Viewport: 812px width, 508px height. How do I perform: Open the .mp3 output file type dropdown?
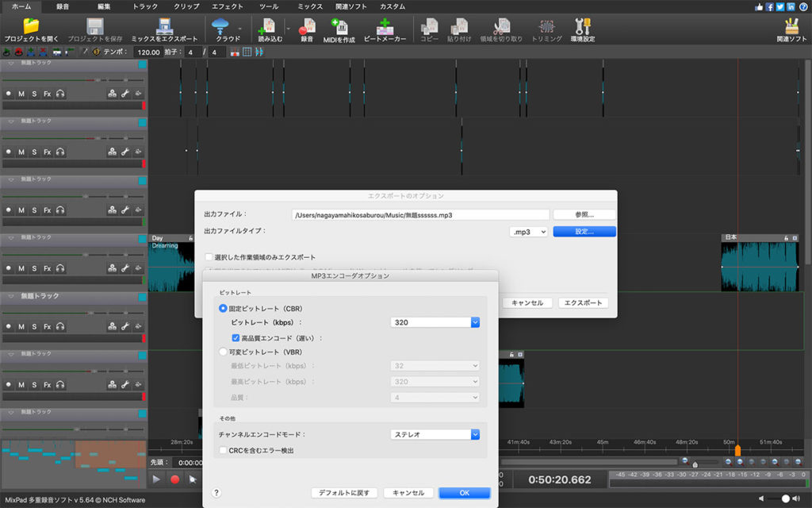tap(528, 232)
